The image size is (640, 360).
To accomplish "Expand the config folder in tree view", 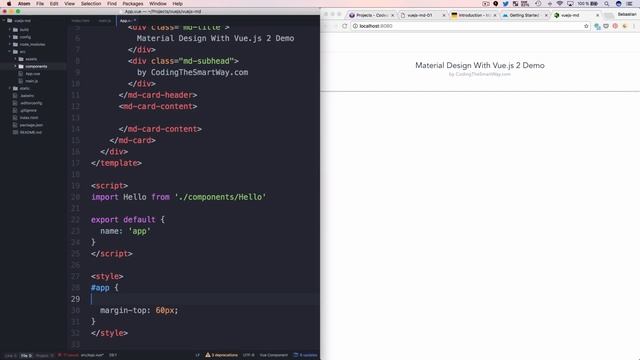I will click(x=10, y=37).
